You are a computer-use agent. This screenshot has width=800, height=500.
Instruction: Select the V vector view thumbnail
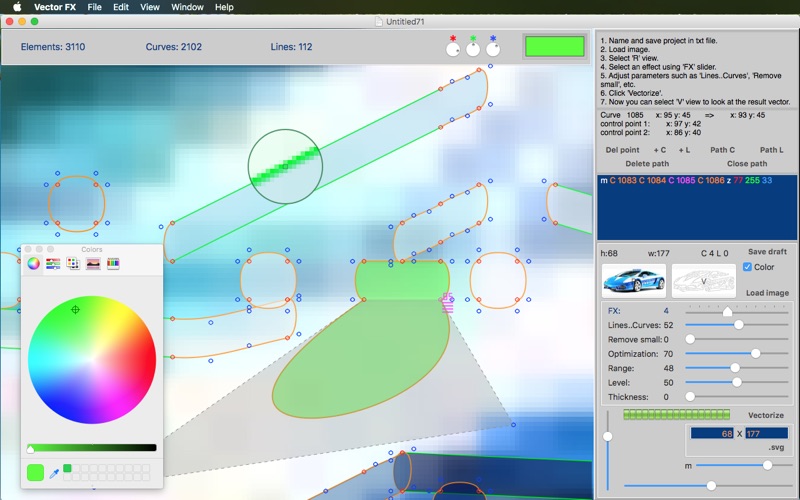(x=704, y=281)
